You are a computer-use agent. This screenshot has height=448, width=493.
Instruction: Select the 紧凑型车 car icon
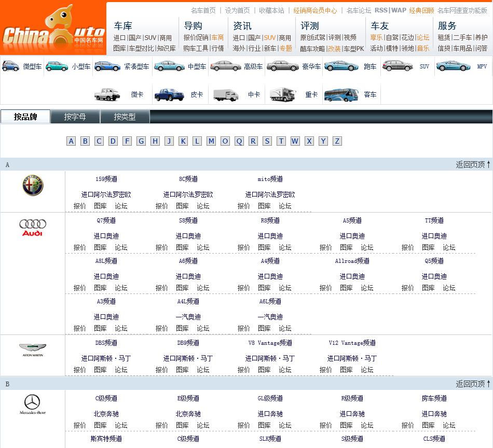pos(107,66)
